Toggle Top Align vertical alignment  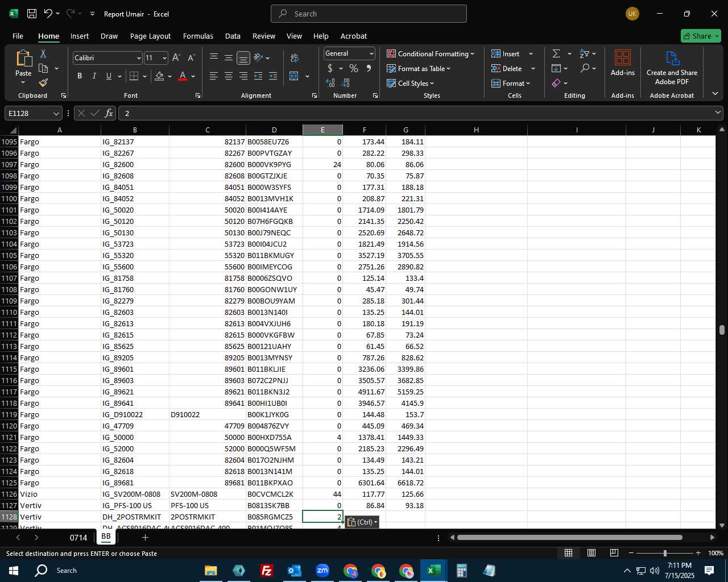click(x=214, y=58)
